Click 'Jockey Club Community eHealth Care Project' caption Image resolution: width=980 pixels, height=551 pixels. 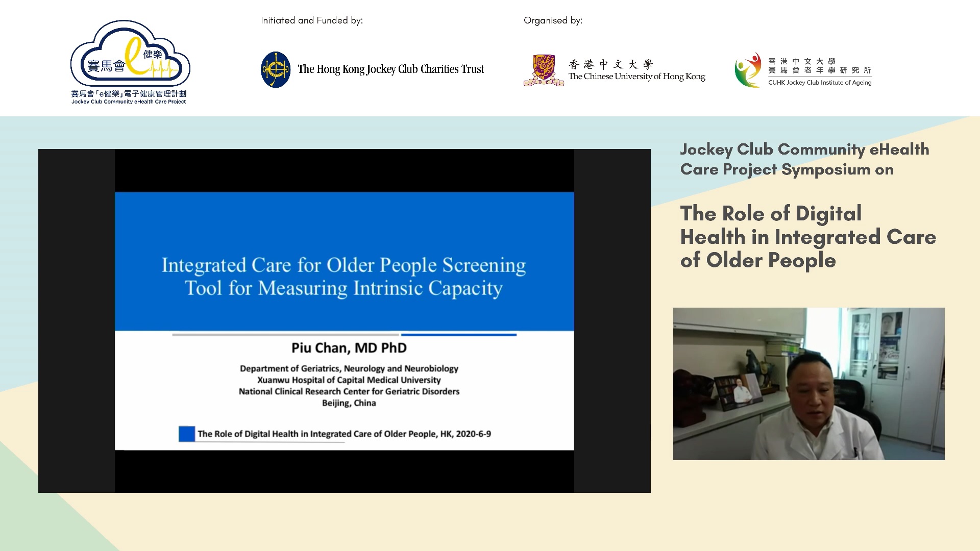(x=129, y=102)
